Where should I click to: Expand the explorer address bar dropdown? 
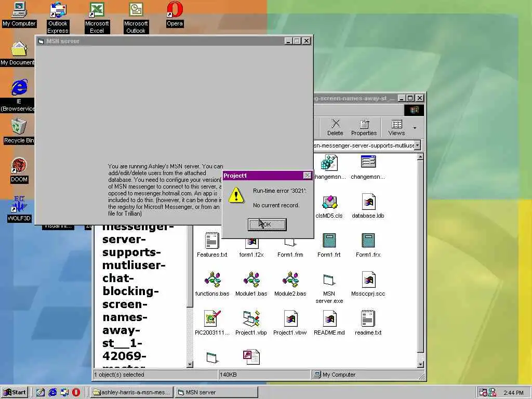point(418,145)
